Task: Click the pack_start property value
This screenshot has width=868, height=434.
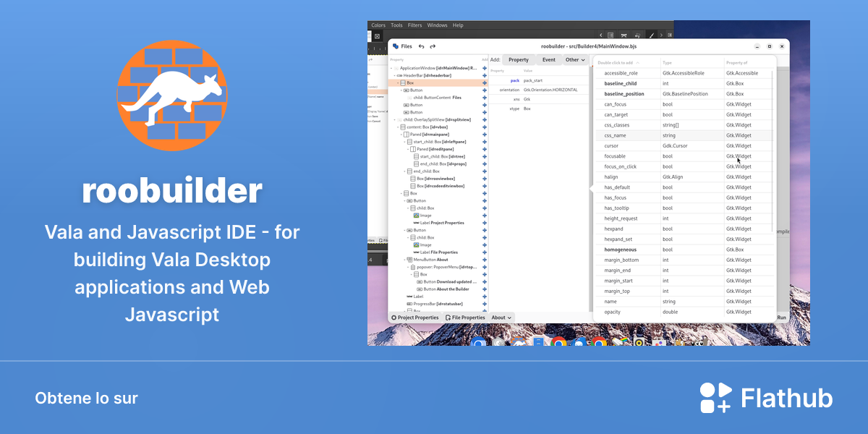Action: point(533,80)
